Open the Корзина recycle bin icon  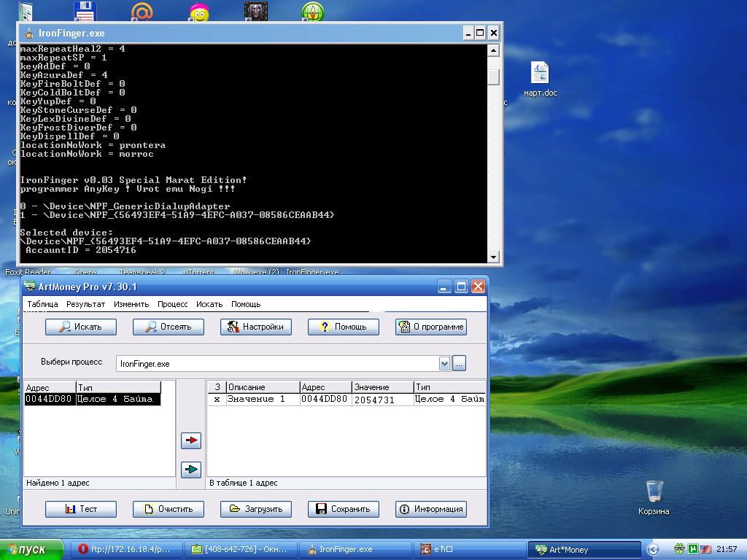(x=654, y=497)
